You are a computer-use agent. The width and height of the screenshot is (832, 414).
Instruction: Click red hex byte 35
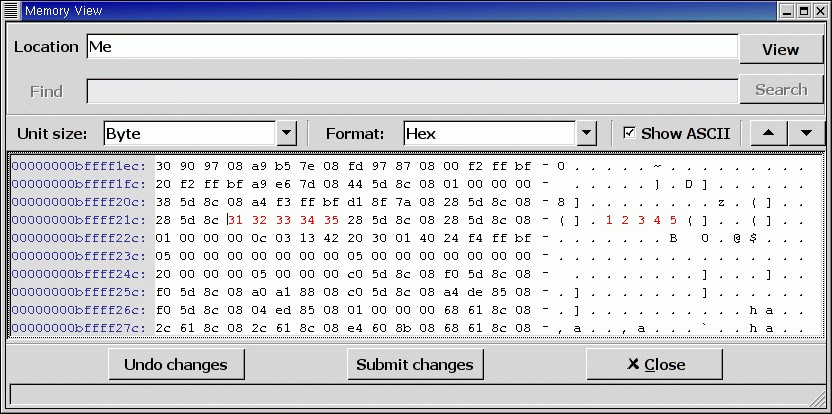tap(331, 220)
